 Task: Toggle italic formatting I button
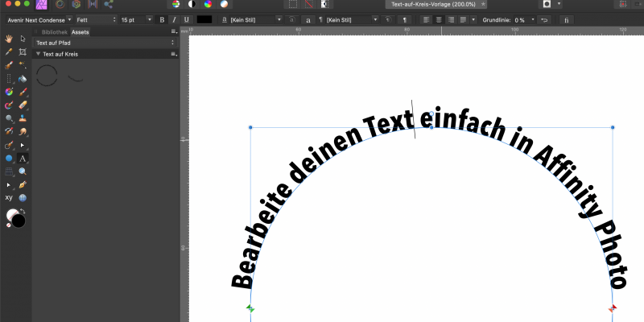pyautogui.click(x=174, y=19)
